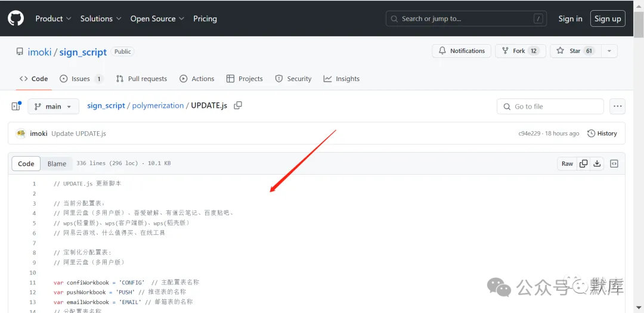
Task: Expand the Solutions menu
Action: click(101, 18)
